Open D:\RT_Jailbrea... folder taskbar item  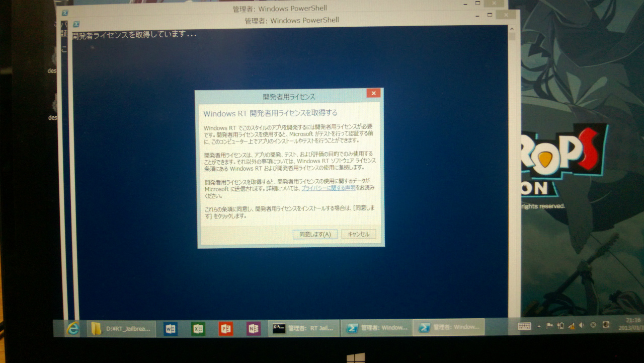[121, 329]
